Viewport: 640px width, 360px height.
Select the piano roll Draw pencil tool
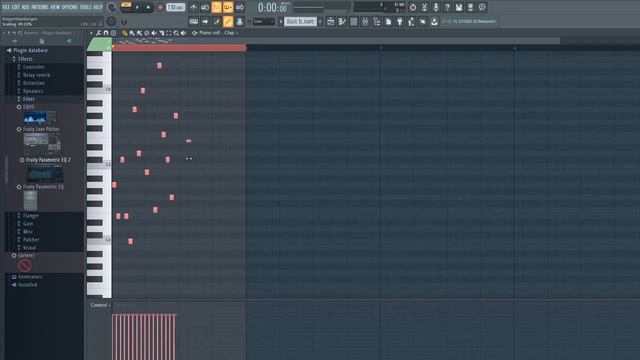pos(125,33)
